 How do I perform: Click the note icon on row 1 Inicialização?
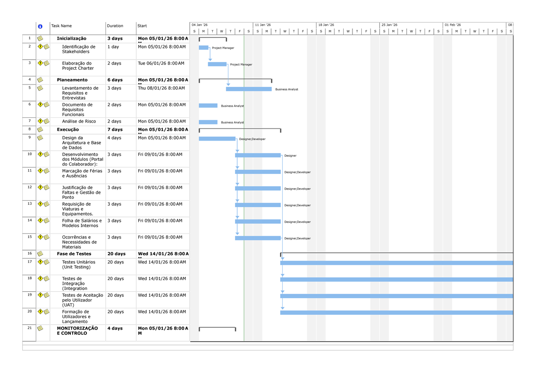tap(40, 38)
